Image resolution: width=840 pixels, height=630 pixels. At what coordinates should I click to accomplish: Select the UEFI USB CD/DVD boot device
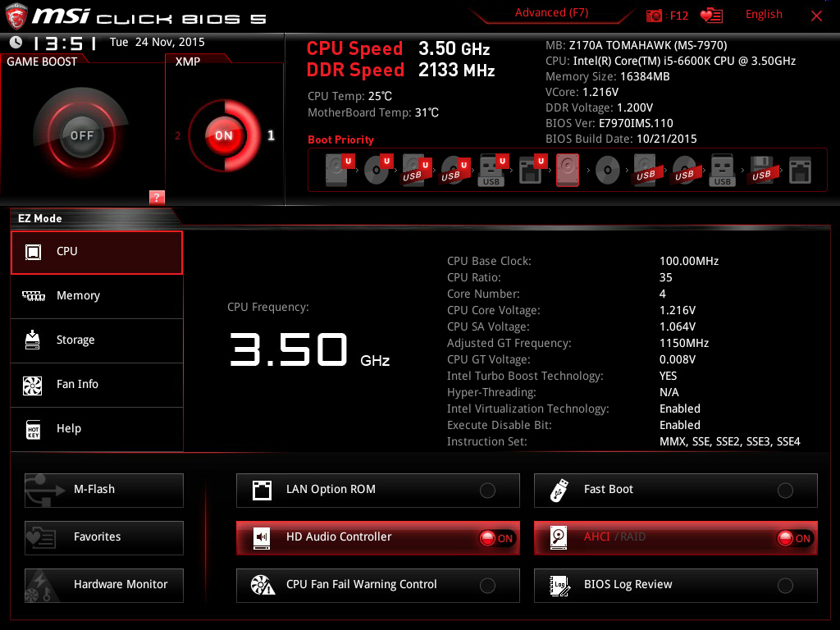(454, 171)
